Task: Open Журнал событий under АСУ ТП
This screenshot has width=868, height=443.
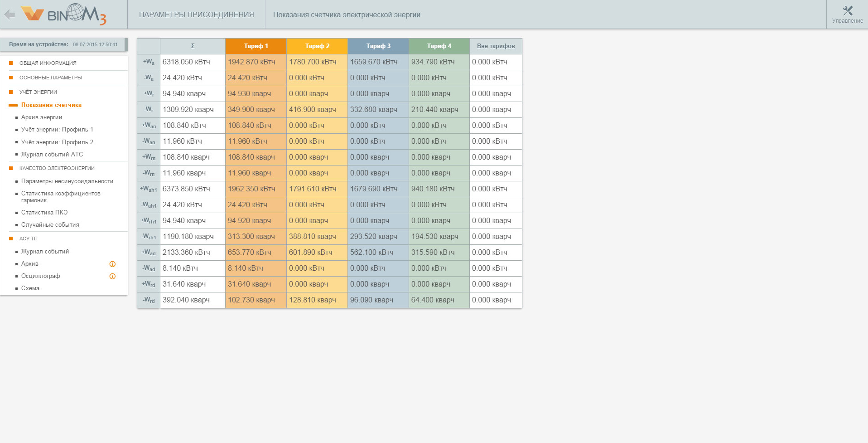Action: (x=45, y=251)
